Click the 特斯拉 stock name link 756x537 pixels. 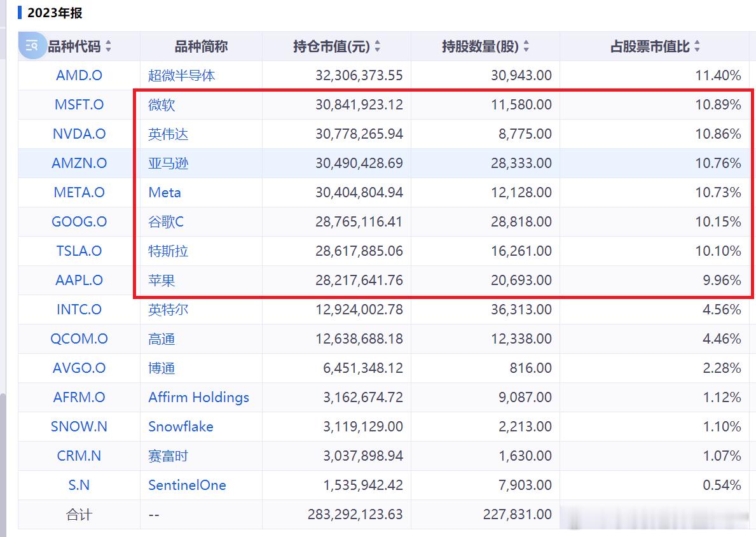click(x=168, y=251)
